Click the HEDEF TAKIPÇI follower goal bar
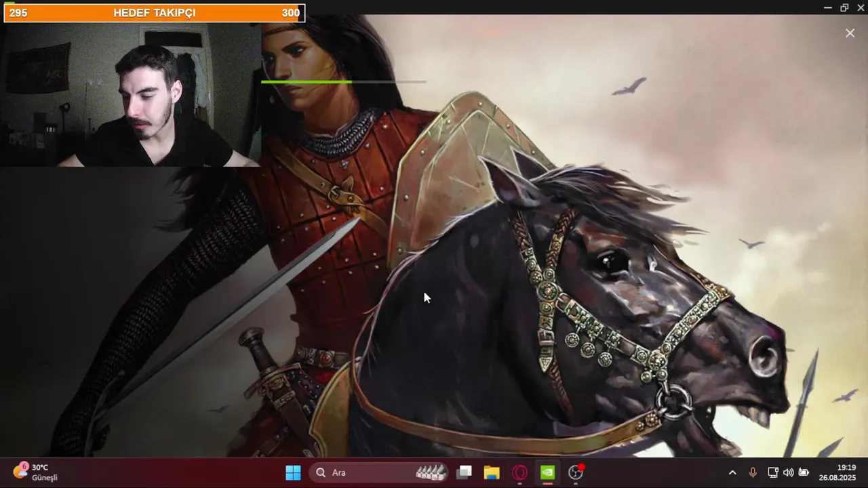 155,13
